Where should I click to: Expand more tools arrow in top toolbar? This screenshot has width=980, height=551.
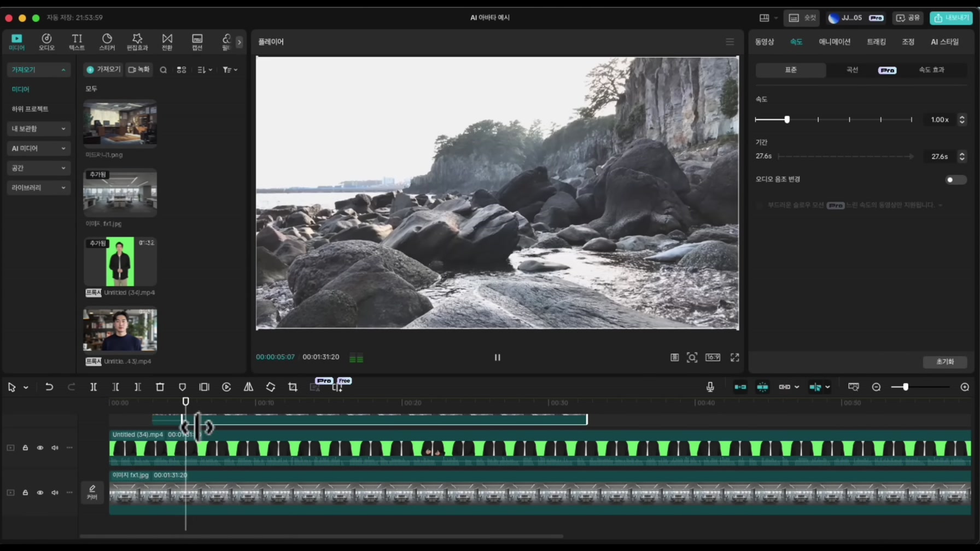pyautogui.click(x=239, y=42)
